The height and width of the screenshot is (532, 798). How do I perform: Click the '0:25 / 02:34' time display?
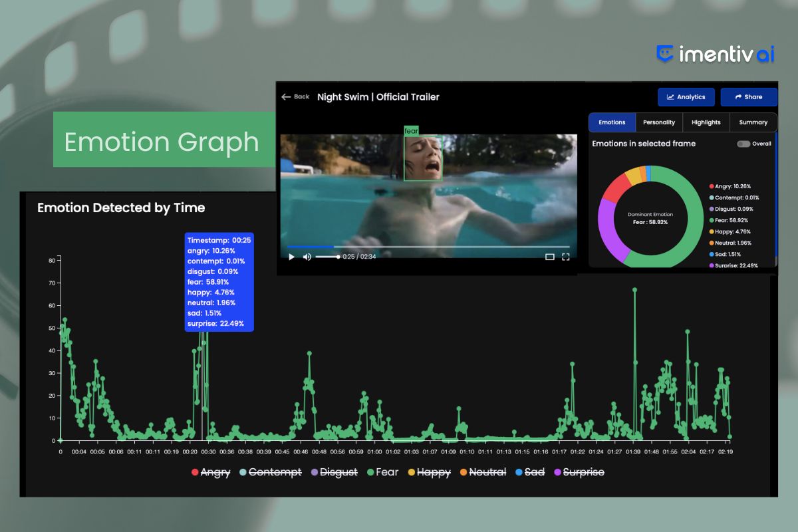[x=359, y=257]
